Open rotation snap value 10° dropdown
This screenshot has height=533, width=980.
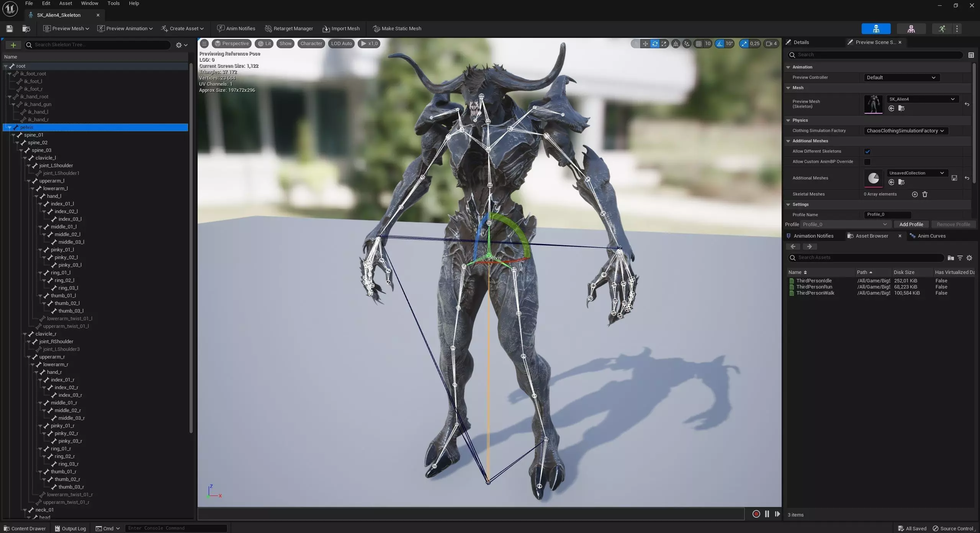tap(729, 44)
